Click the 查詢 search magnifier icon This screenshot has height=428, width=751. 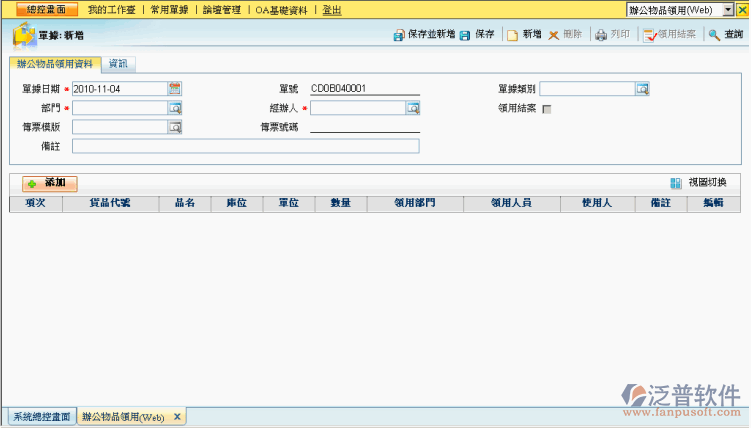[x=714, y=35]
